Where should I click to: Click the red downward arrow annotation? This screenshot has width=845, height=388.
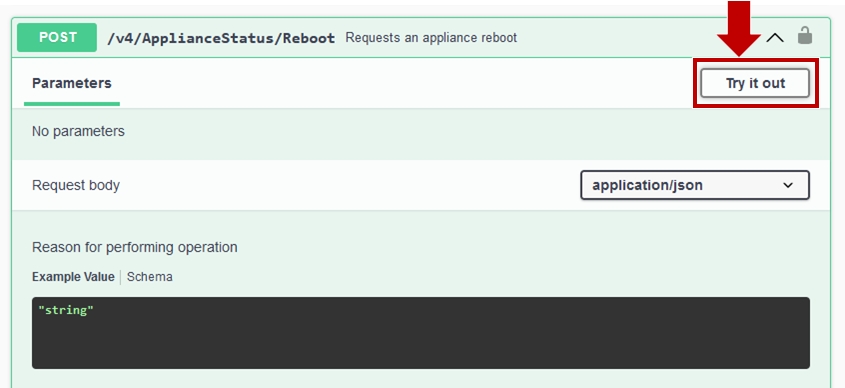tap(738, 28)
